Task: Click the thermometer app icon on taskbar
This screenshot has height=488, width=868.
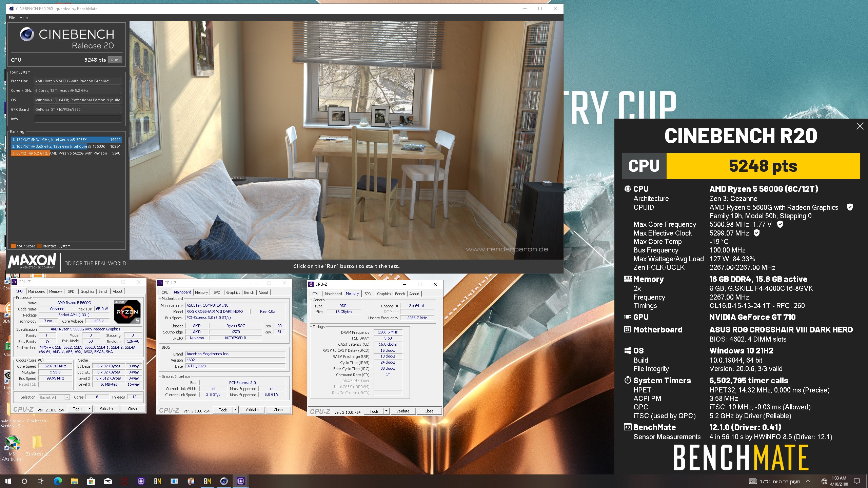Action: tap(191, 481)
